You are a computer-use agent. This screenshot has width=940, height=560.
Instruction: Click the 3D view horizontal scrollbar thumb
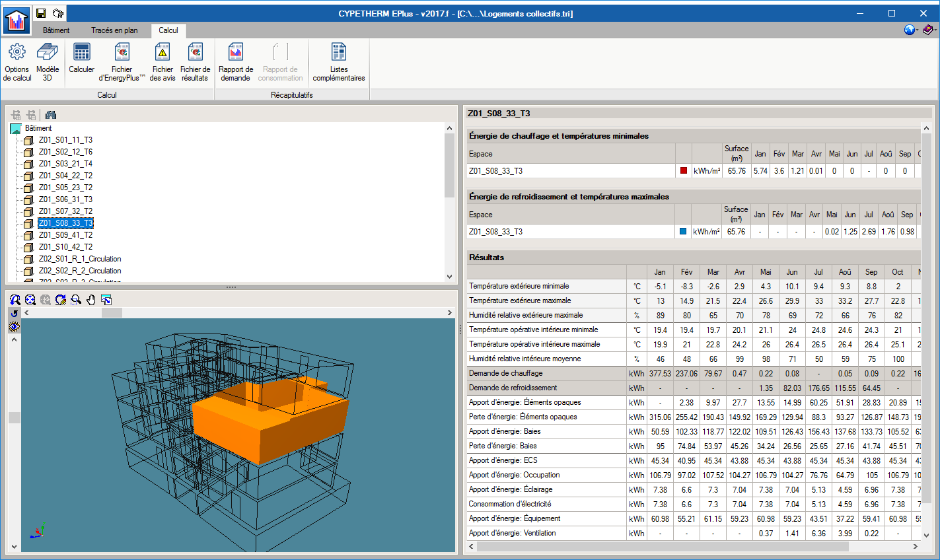(112, 313)
